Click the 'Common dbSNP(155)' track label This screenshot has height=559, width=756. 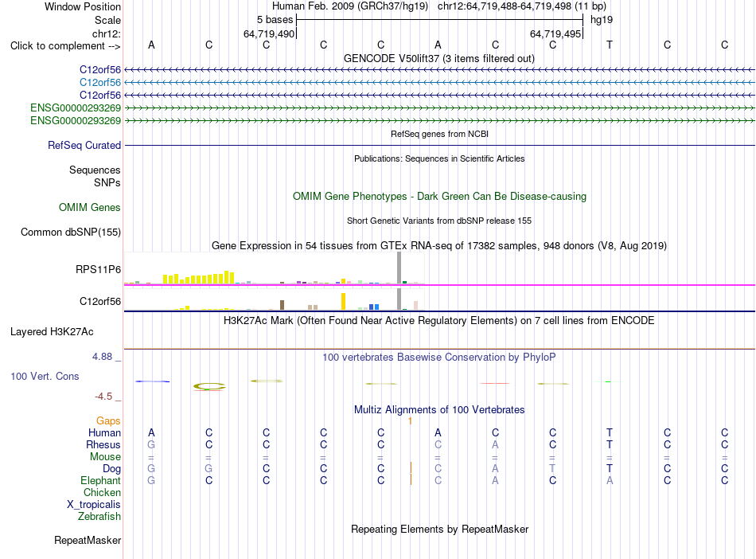[70, 232]
